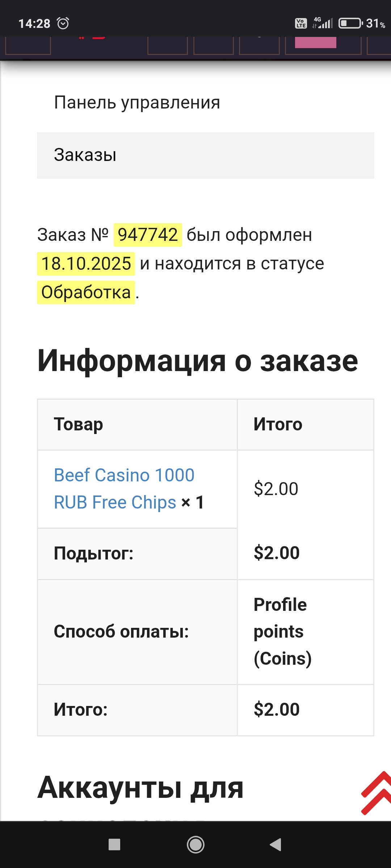Click the highlighted date 18.10.2025
391x868 pixels.
click(x=86, y=264)
